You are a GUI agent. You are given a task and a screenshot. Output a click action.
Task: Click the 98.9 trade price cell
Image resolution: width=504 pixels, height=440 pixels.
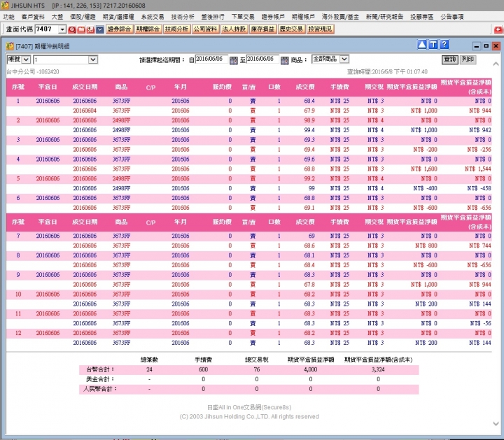coord(309,120)
